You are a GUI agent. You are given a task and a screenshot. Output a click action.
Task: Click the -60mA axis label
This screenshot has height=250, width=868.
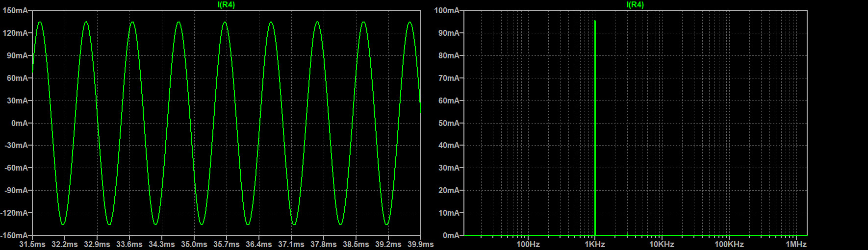point(16,168)
